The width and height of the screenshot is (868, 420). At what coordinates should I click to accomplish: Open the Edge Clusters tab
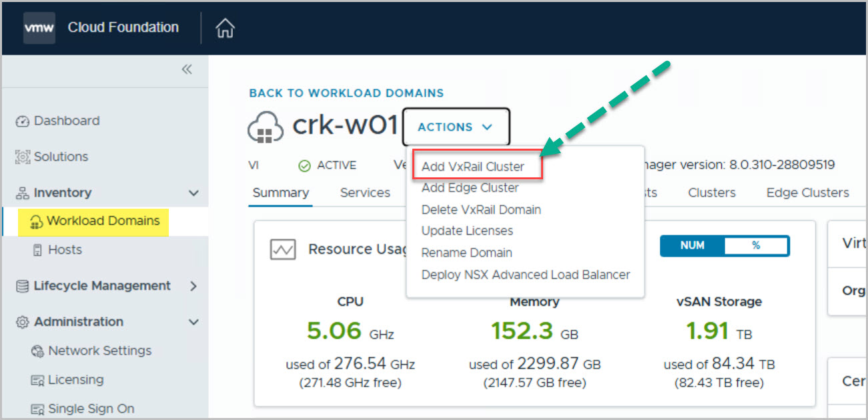(x=807, y=193)
